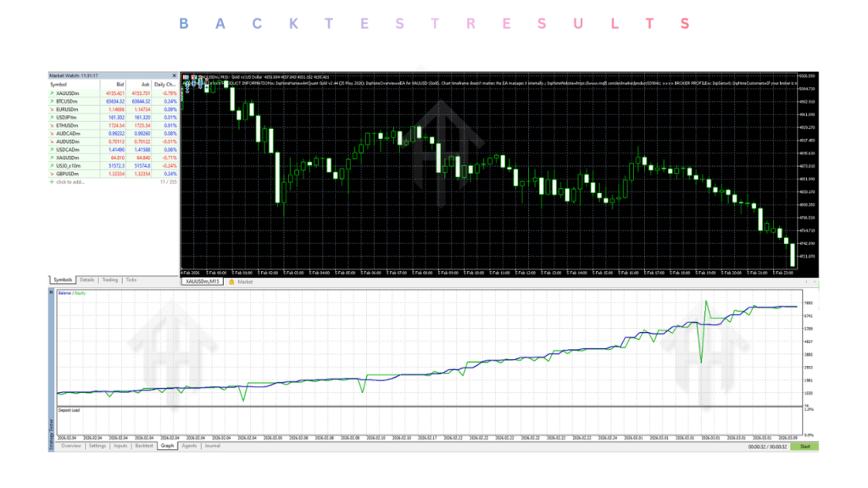Sort by the Ask column header
The width and height of the screenshot is (868, 488).
139,85
